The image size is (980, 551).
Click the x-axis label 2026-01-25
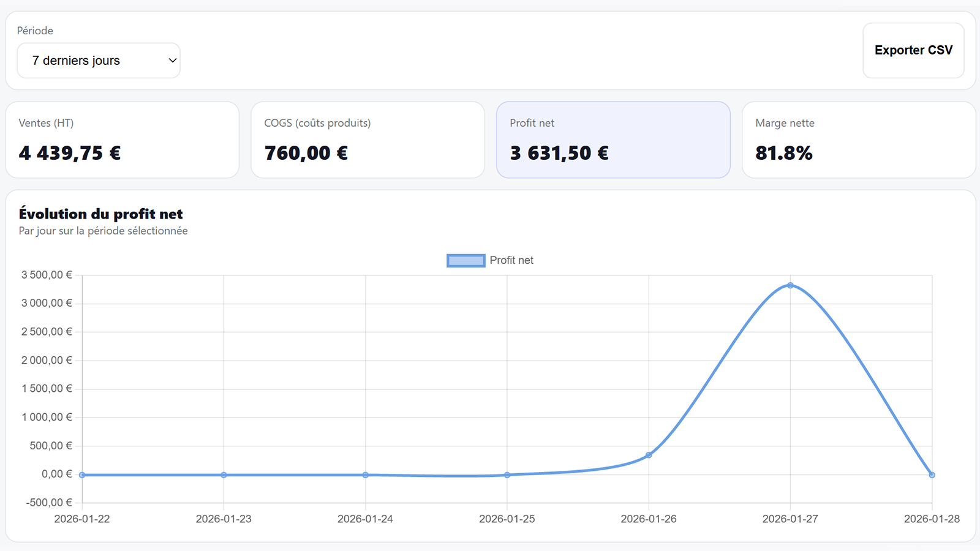pyautogui.click(x=507, y=519)
